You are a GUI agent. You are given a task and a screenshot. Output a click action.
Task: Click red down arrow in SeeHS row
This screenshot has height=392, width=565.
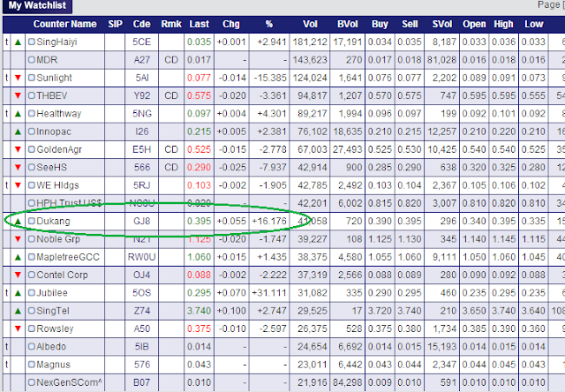(18, 167)
